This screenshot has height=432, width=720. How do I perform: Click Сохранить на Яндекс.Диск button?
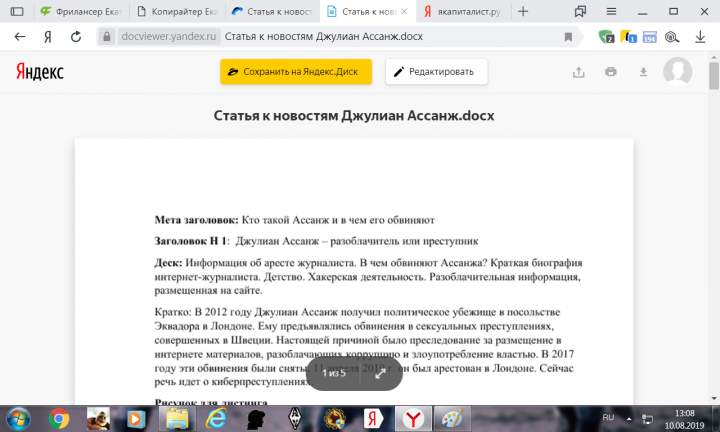(296, 72)
